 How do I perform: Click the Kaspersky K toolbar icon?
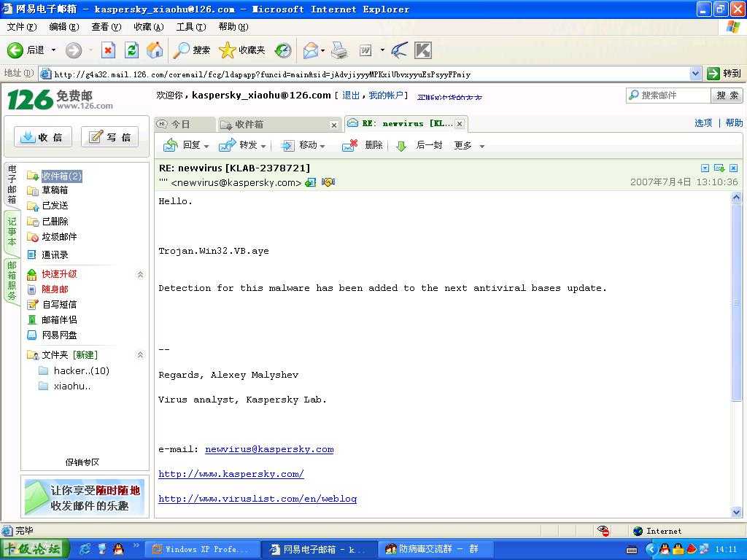[x=423, y=50]
